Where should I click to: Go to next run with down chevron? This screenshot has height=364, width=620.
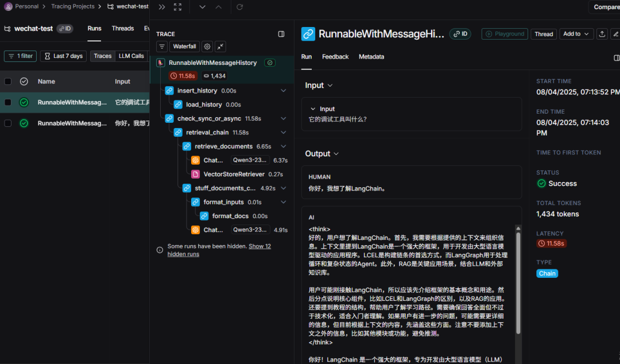coord(202,7)
